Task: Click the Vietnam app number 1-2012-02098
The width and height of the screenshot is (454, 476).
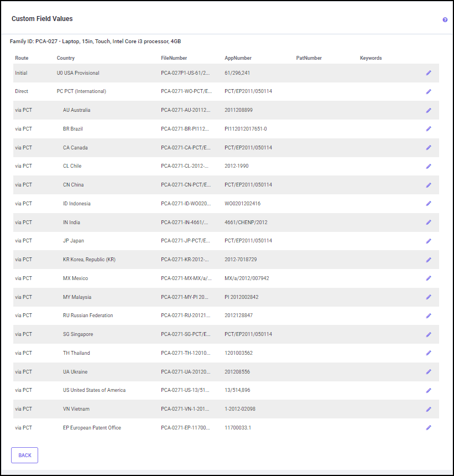Action: click(240, 409)
